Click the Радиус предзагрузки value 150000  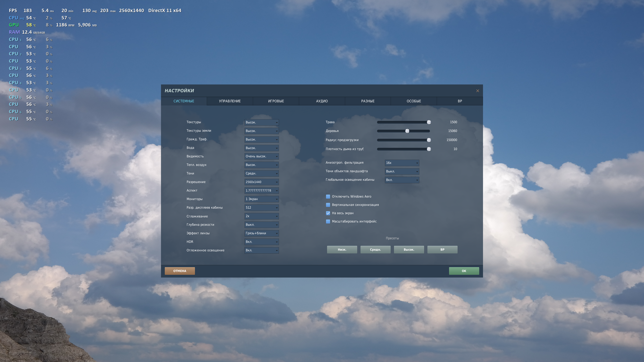452,140
